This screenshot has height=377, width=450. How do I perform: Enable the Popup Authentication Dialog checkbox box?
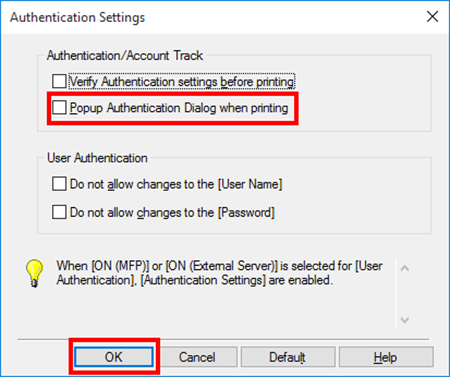tap(59, 108)
